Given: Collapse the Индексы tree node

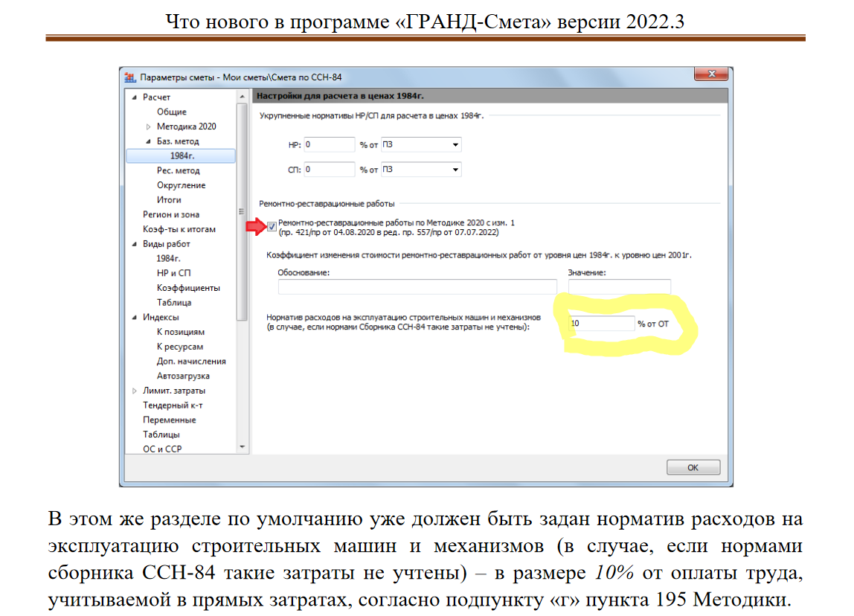Looking at the screenshot, I should click(x=134, y=318).
